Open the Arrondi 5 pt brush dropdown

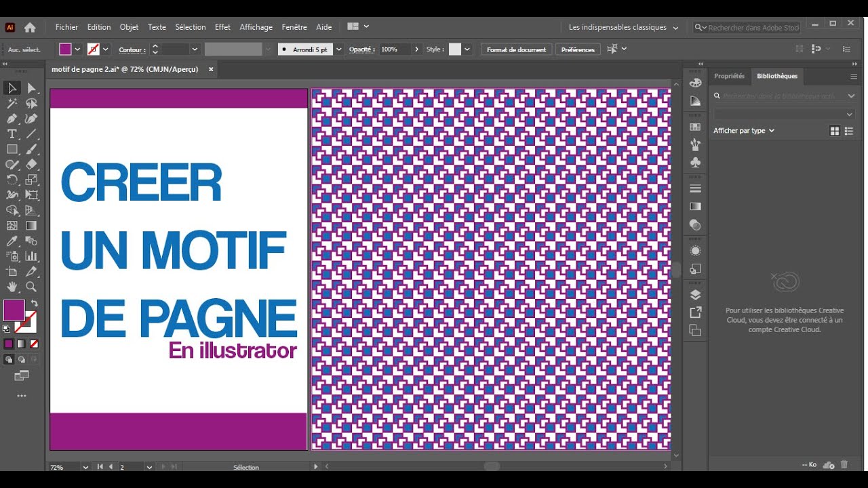pyautogui.click(x=339, y=49)
